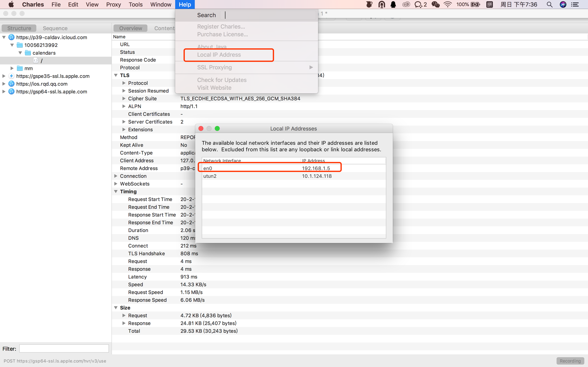This screenshot has width=588, height=367.
Task: Open the Proxy menu
Action: coord(114,5)
